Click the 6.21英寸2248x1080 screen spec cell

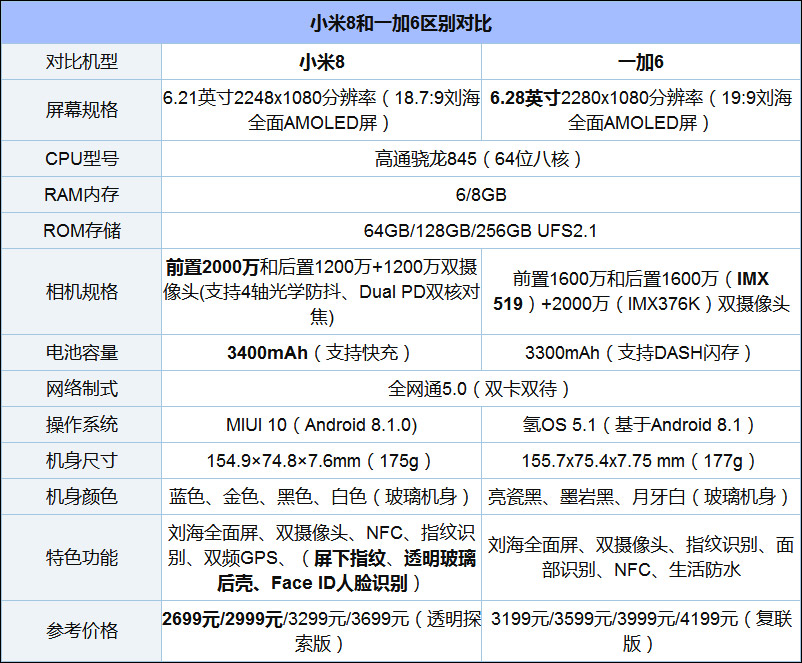coord(321,110)
